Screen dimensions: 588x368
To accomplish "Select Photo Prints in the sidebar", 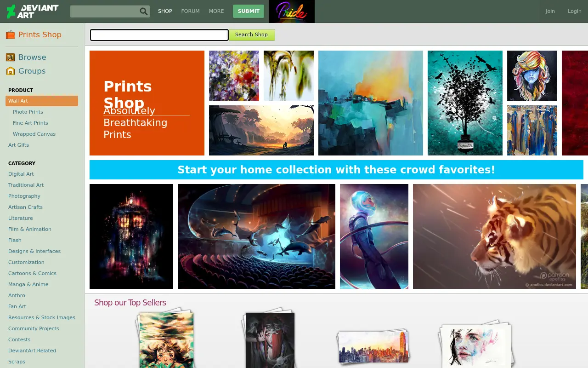I will tap(28, 112).
